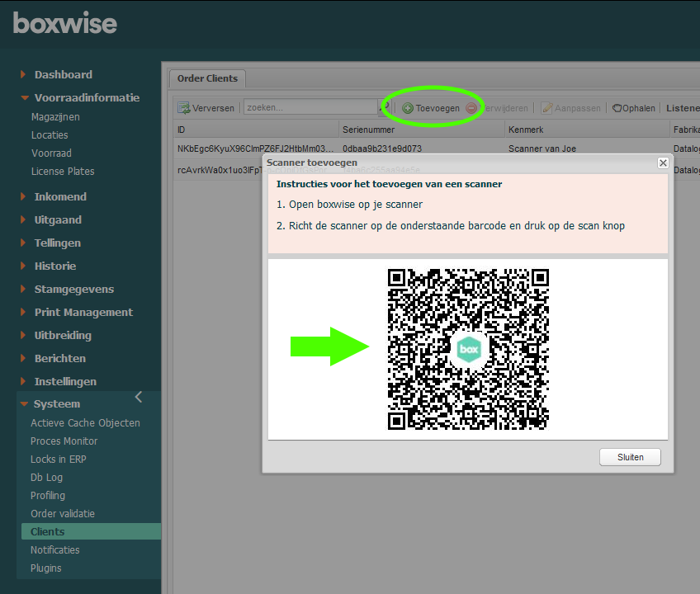The image size is (700, 594).
Task: Collapse the sidebar using the chevron near Instellingen
Action: [x=139, y=396]
